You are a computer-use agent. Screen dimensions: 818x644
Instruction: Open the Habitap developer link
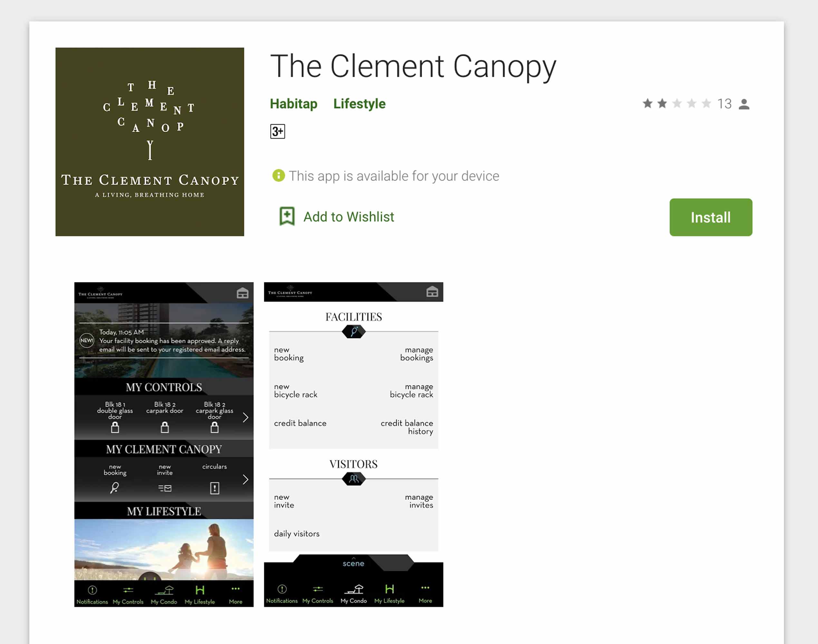(x=294, y=104)
